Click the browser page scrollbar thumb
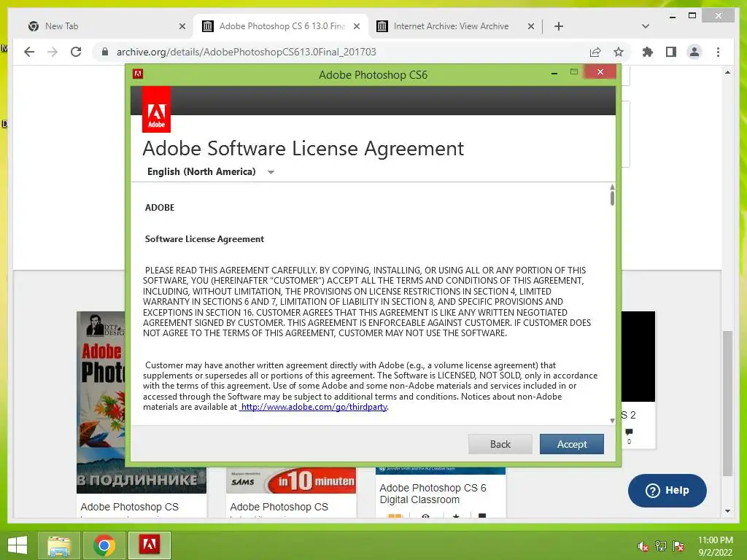 point(727,402)
